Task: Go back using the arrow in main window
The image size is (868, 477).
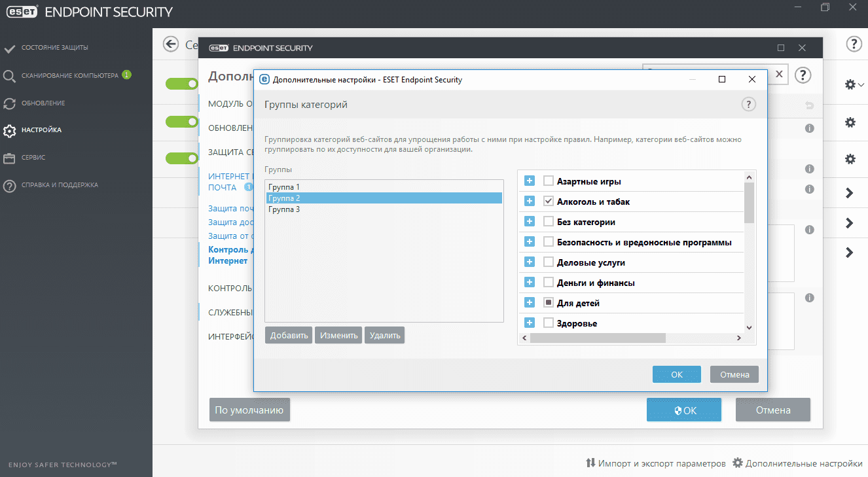Action: tap(171, 44)
